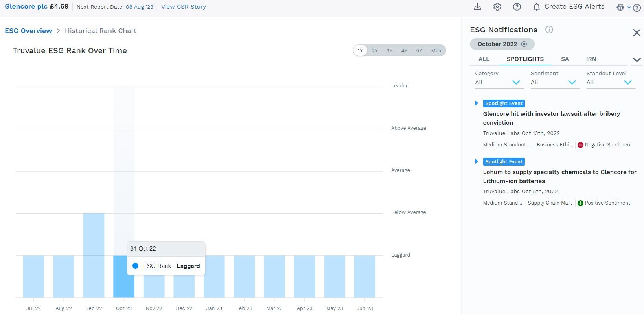
Task: Click the 'Above Average' axis label
Action: point(408,128)
